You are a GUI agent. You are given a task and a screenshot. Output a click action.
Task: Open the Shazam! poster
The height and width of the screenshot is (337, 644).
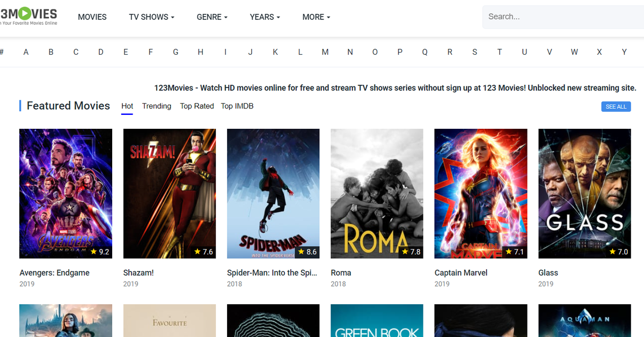[x=170, y=194]
